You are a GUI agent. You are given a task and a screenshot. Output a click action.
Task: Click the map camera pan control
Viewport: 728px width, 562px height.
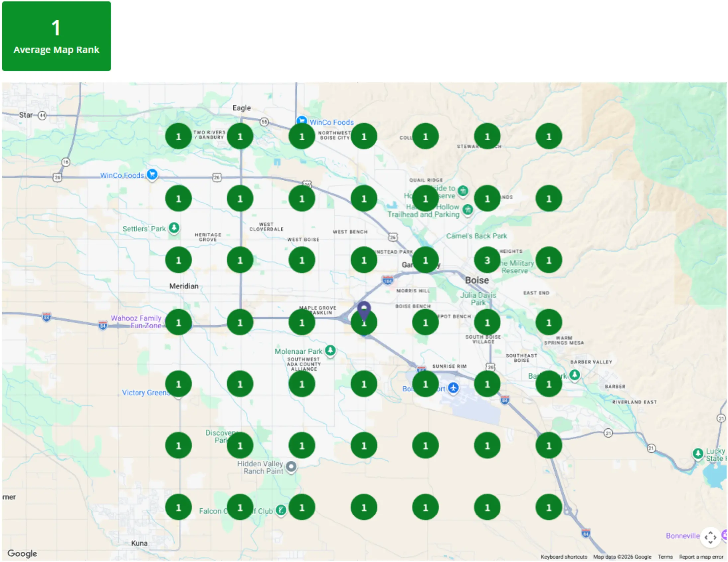(x=710, y=537)
